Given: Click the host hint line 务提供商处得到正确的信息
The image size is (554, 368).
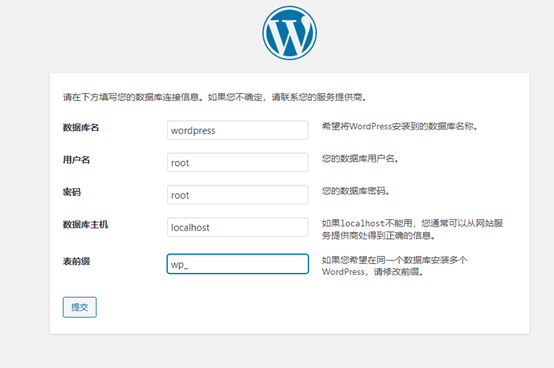Looking at the screenshot, I should (378, 235).
